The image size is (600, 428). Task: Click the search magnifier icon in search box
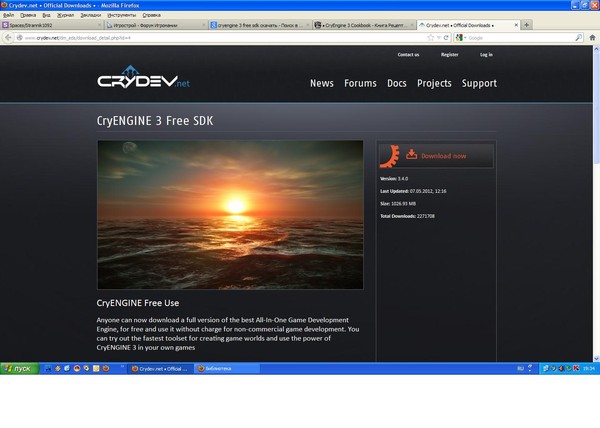point(579,37)
